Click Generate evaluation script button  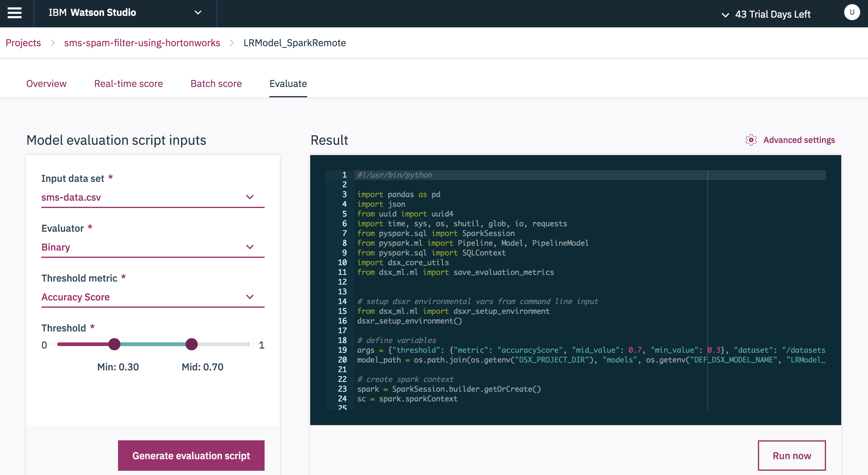(x=191, y=456)
